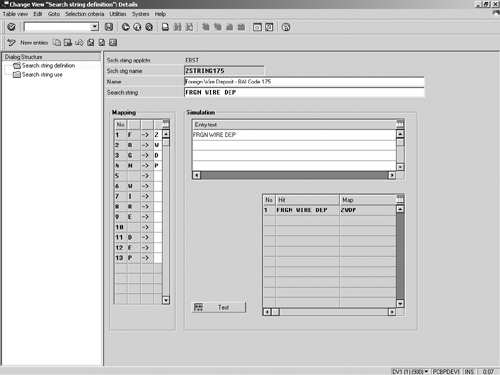
Task: Click the Name field Foreign Wire Deposit
Action: pyautogui.click(x=304, y=82)
